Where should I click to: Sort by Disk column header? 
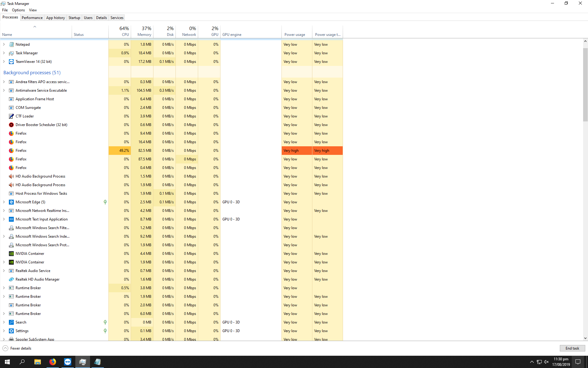coord(164,31)
